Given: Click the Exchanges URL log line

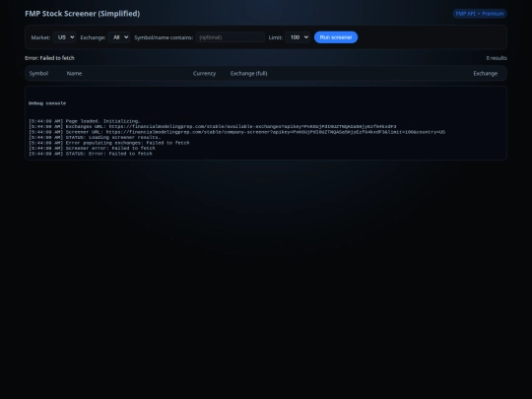Looking at the screenshot, I should coord(213,126).
